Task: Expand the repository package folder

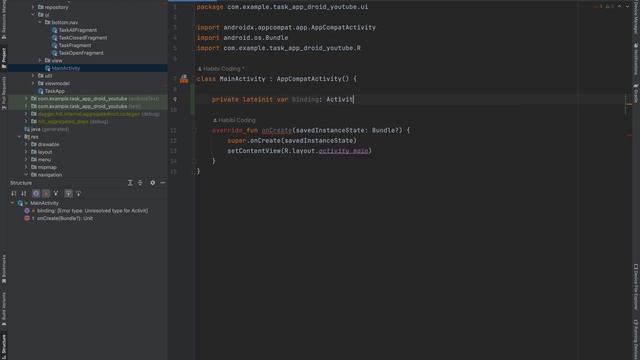Action: 33,7
